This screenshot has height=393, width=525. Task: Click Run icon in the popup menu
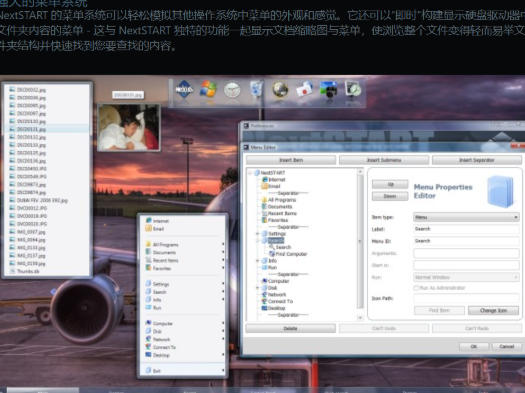pos(149,307)
